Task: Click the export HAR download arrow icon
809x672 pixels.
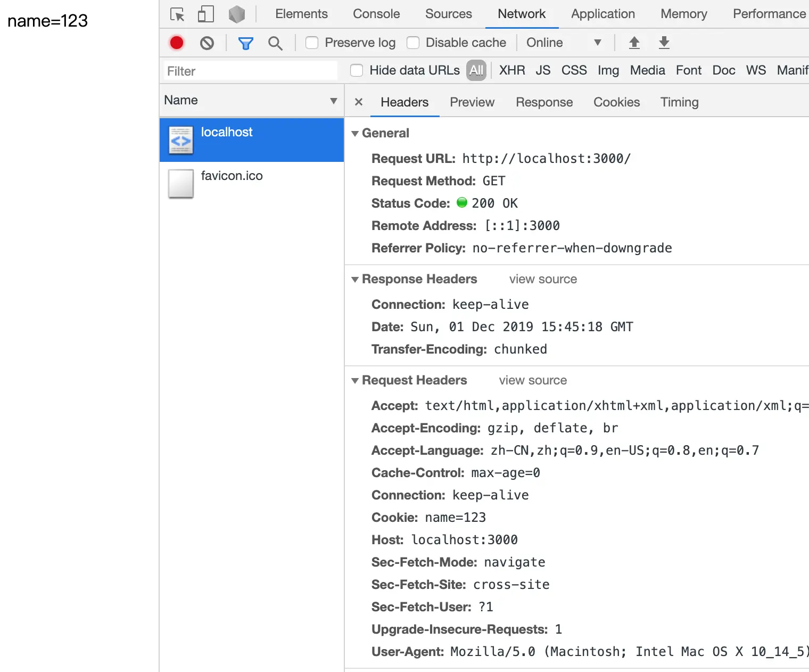Action: pos(664,43)
